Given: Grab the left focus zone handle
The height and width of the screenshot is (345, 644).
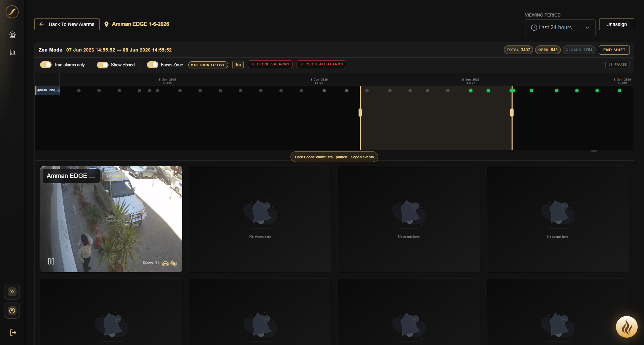Looking at the screenshot, I should click(360, 113).
